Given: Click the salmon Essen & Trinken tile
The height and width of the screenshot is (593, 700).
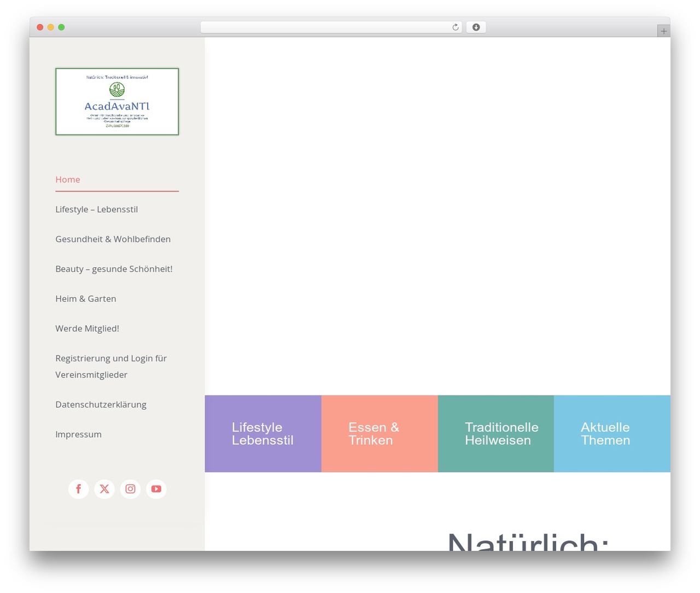Looking at the screenshot, I should pyautogui.click(x=380, y=434).
